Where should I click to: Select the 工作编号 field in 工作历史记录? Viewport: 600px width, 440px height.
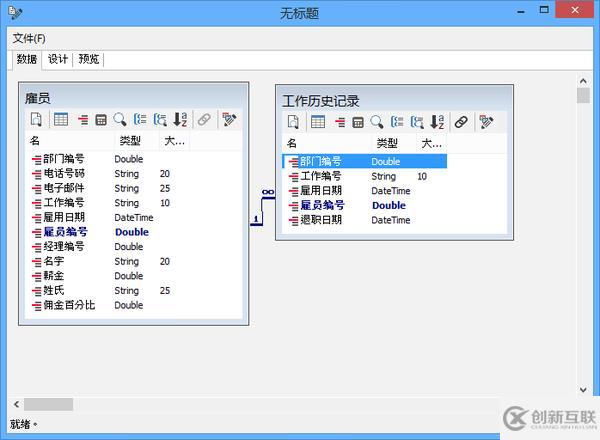(x=321, y=176)
